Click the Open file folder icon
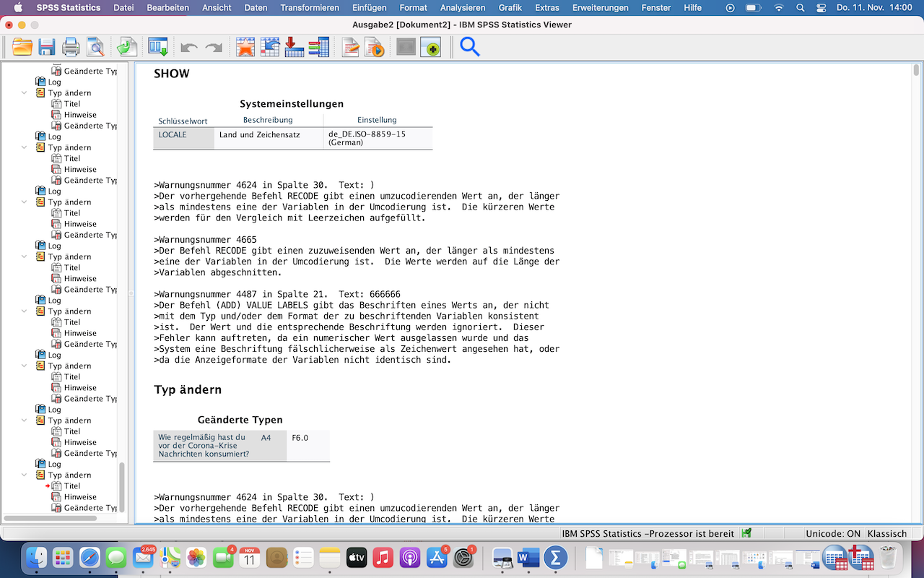 22,48
